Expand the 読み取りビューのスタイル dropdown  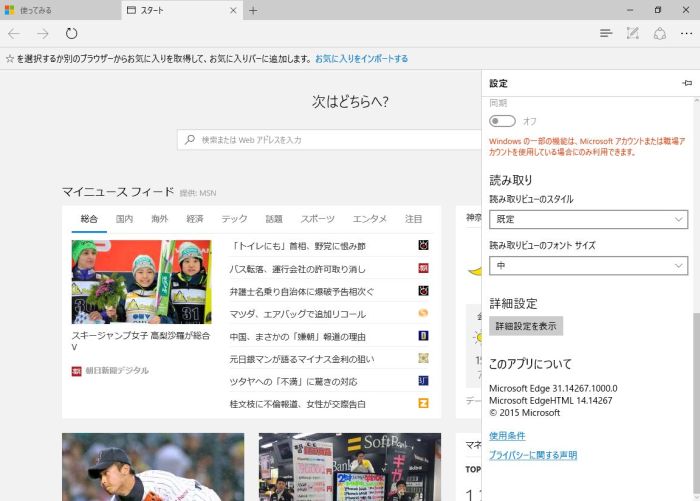(588, 219)
